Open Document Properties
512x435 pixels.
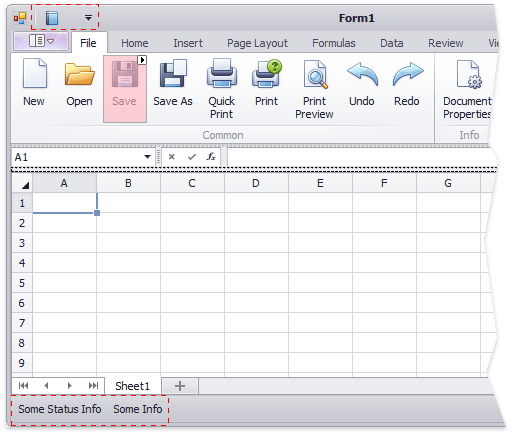tap(467, 89)
